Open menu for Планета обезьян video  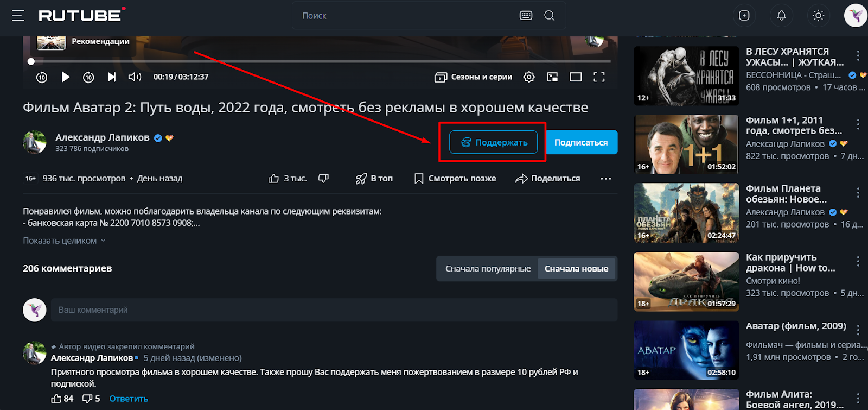(858, 193)
